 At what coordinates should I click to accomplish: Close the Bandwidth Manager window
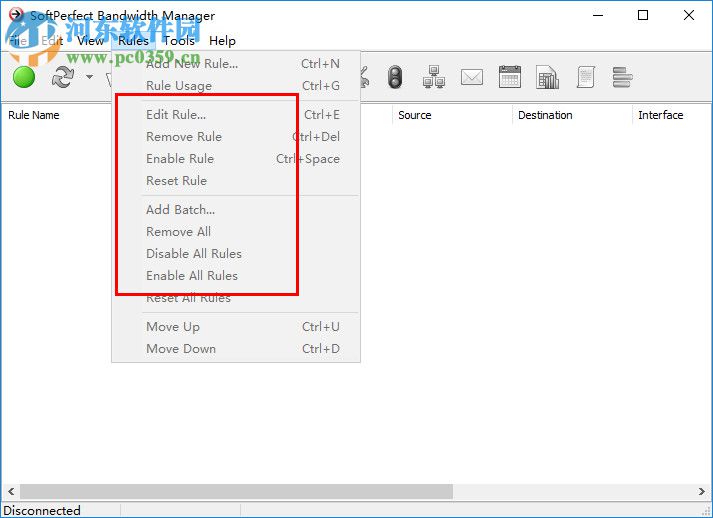coord(689,15)
